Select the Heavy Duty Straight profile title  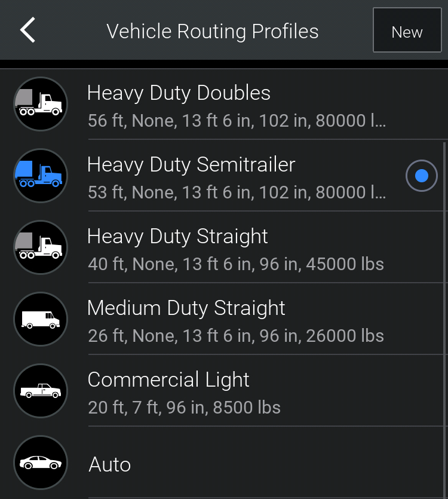coord(177,237)
